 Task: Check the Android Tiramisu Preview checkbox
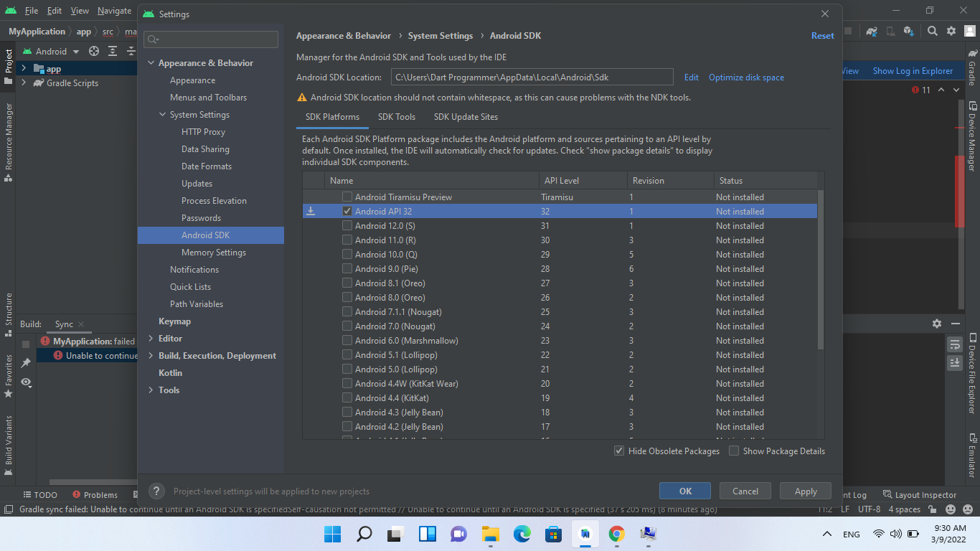pyautogui.click(x=347, y=197)
